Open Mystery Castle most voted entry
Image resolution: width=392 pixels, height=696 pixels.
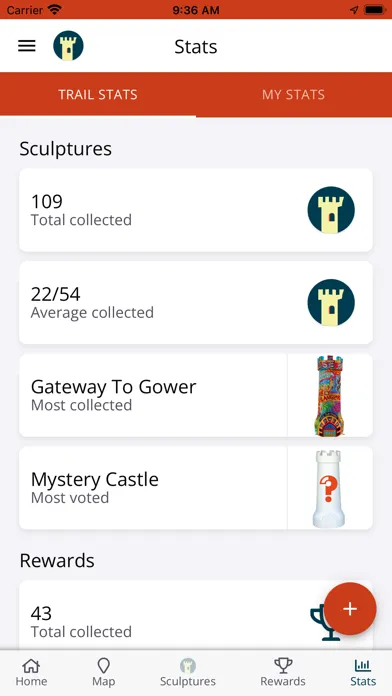[x=196, y=488]
